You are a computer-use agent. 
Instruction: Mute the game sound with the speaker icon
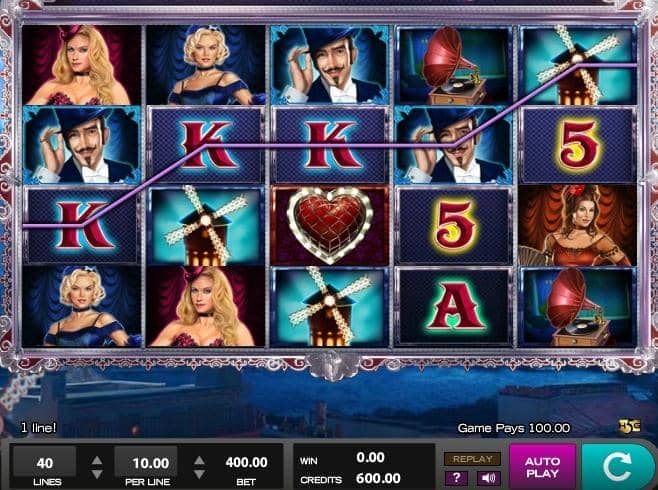tap(488, 478)
